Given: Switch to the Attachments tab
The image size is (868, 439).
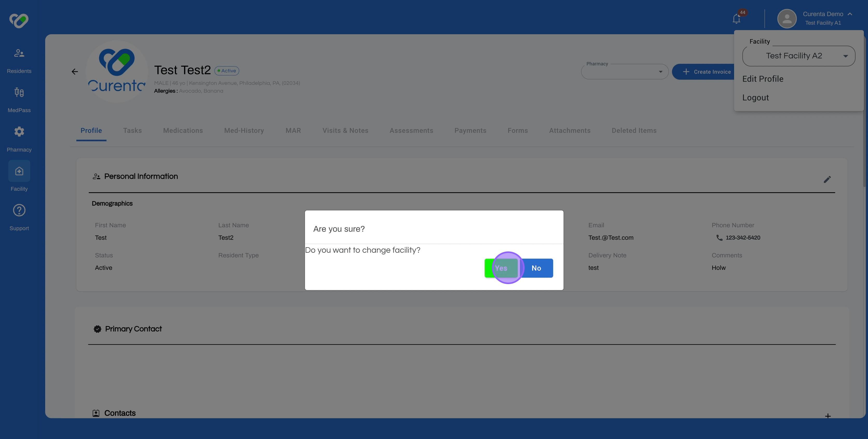Looking at the screenshot, I should point(570,131).
